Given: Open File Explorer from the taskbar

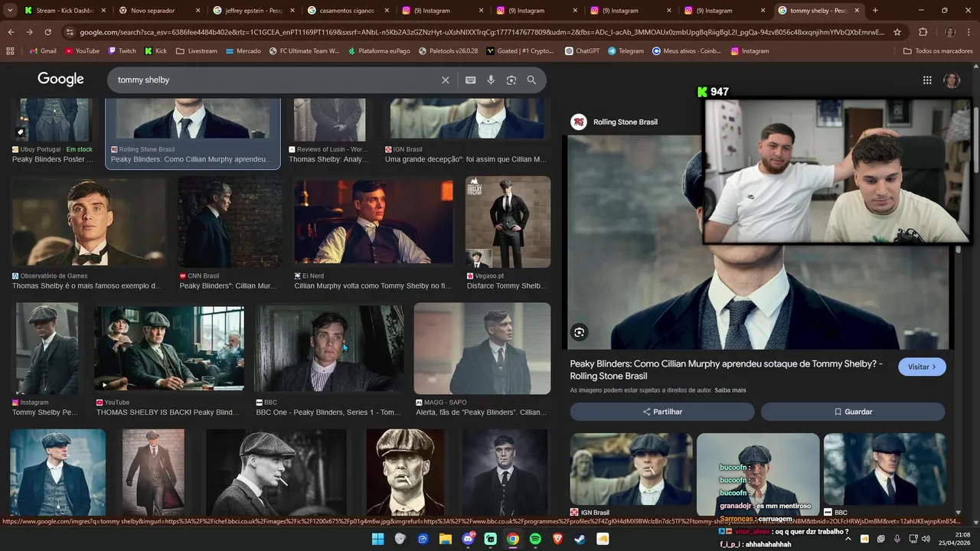Looking at the screenshot, I should [x=445, y=539].
